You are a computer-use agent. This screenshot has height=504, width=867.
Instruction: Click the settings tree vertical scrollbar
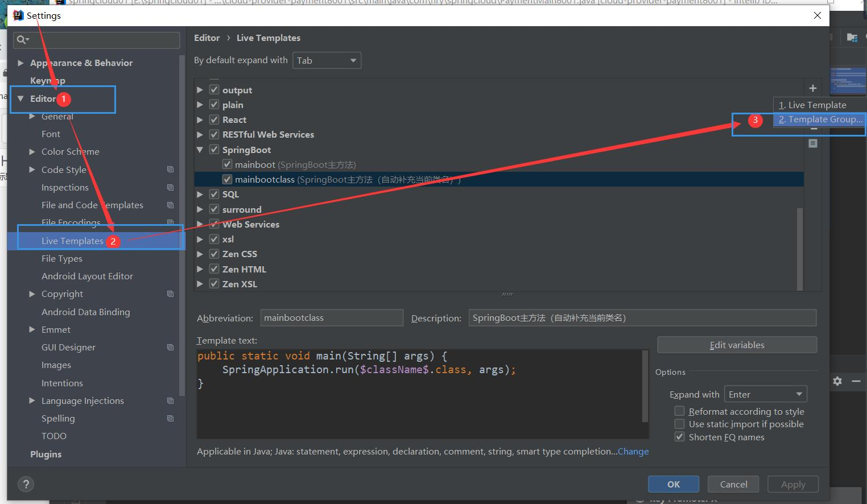click(182, 225)
